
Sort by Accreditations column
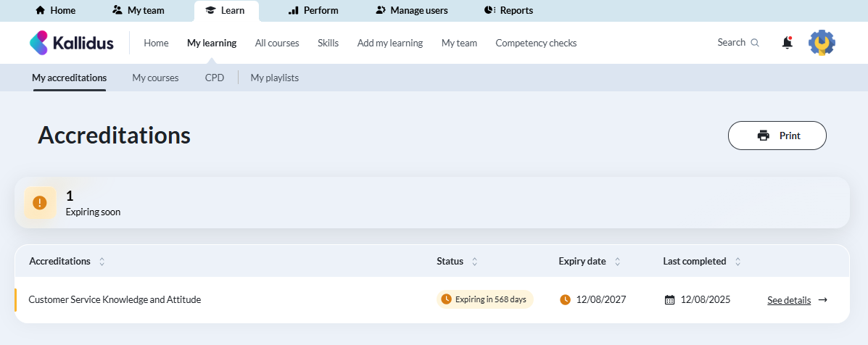click(x=102, y=262)
